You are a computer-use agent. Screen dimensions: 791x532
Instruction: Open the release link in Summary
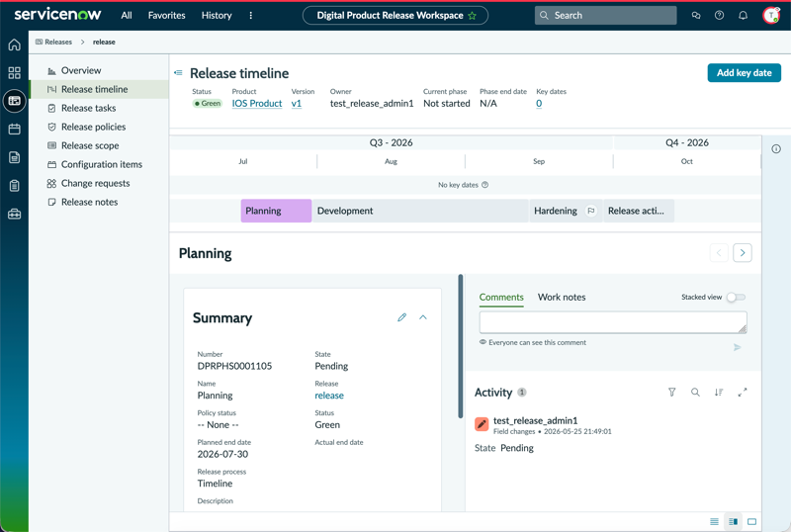click(x=329, y=396)
